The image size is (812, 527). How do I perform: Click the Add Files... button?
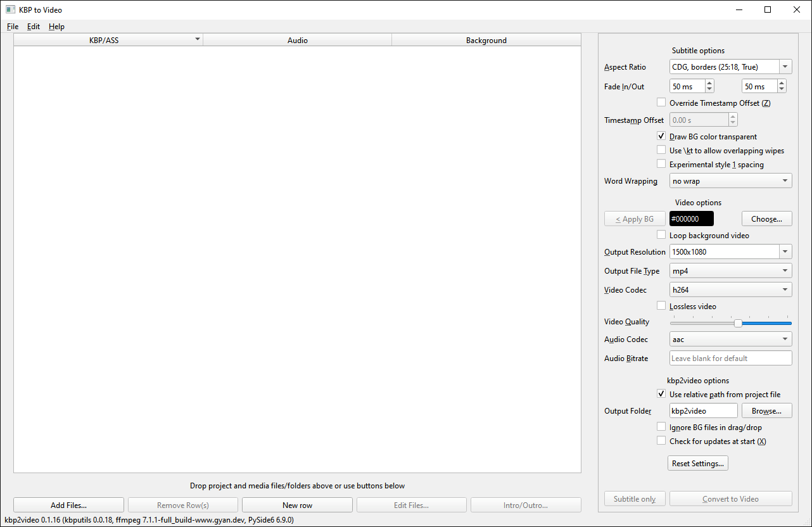click(68, 505)
